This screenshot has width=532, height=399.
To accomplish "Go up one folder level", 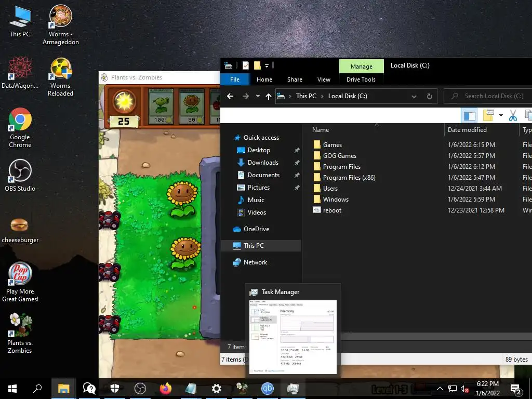I will [269, 96].
